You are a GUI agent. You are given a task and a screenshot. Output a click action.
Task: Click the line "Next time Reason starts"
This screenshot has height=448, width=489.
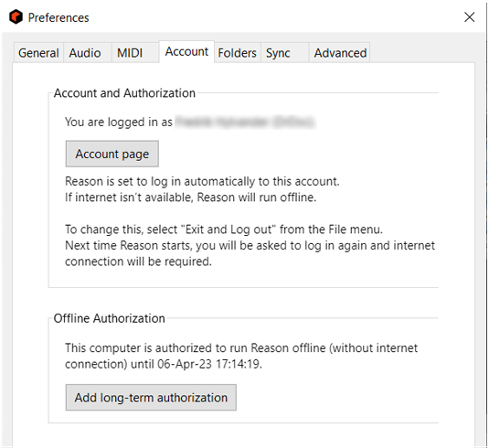pyautogui.click(x=250, y=245)
